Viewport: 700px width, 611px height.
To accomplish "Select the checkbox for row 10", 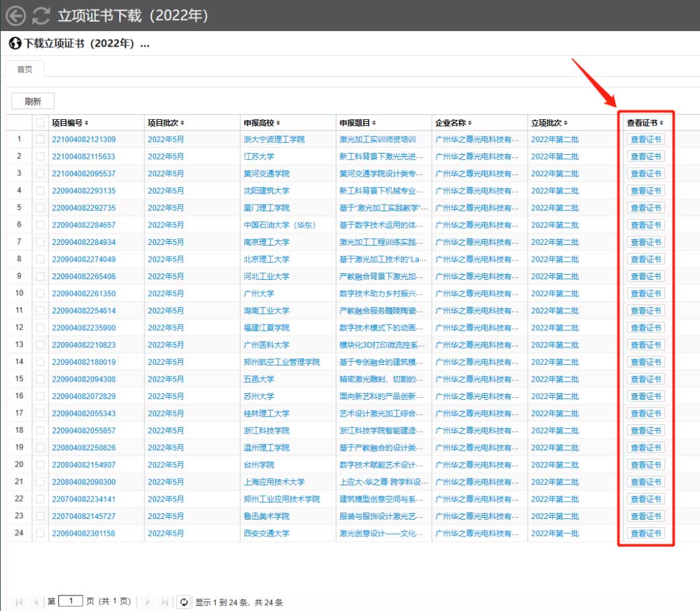I will tap(40, 294).
